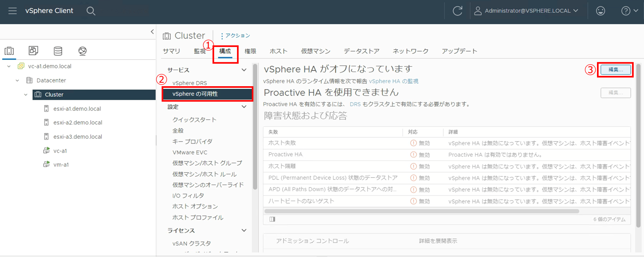Collapse the サービス section

pyautogui.click(x=244, y=70)
